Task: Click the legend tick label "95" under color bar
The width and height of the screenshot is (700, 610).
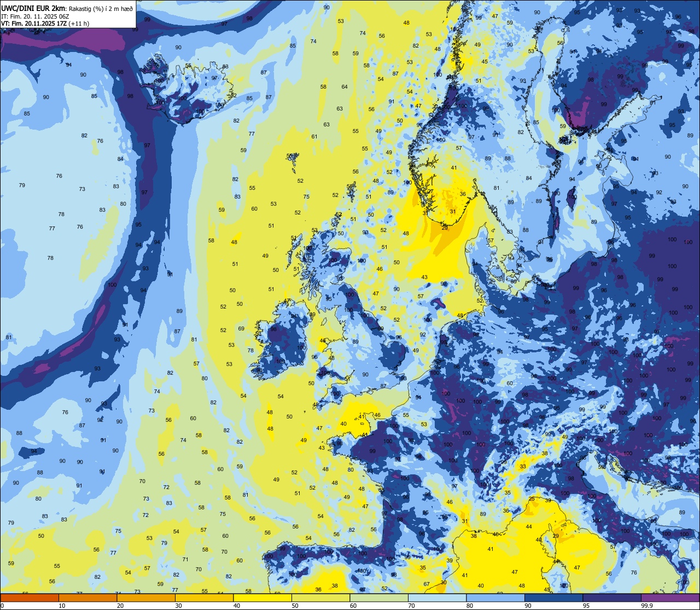Action: click(586, 606)
